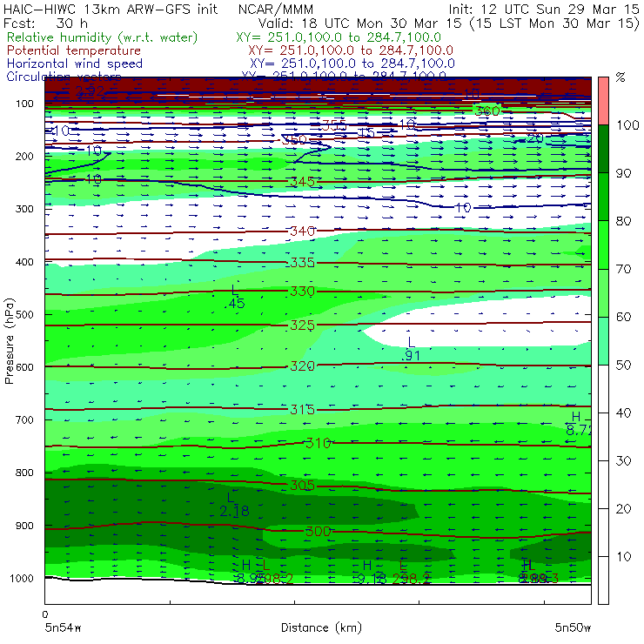This screenshot has width=644, height=644.
Task: Click the light green 60–70% colorbar segment
Action: click(603, 292)
